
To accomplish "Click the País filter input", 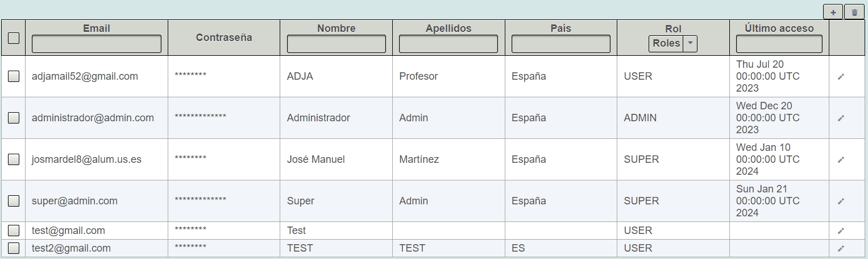I will pyautogui.click(x=560, y=44).
